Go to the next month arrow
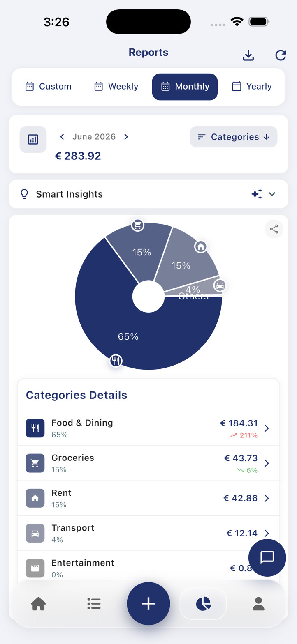The width and height of the screenshot is (297, 644). (x=126, y=137)
